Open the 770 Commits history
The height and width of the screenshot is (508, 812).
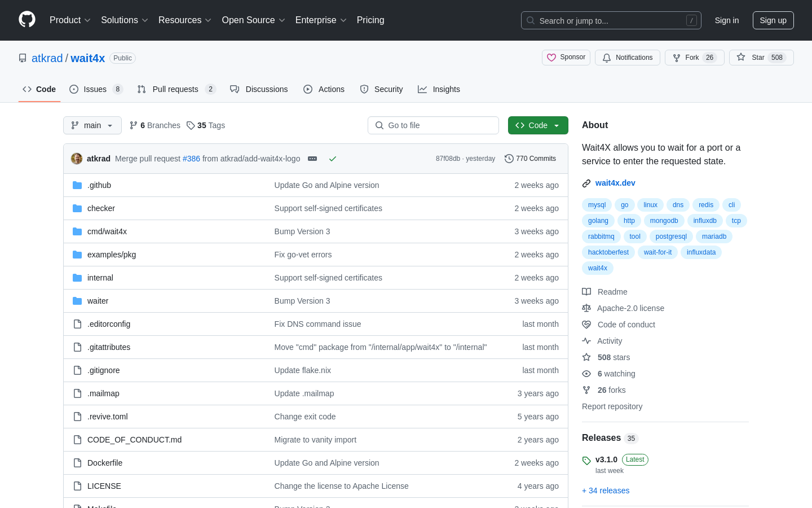(x=530, y=159)
